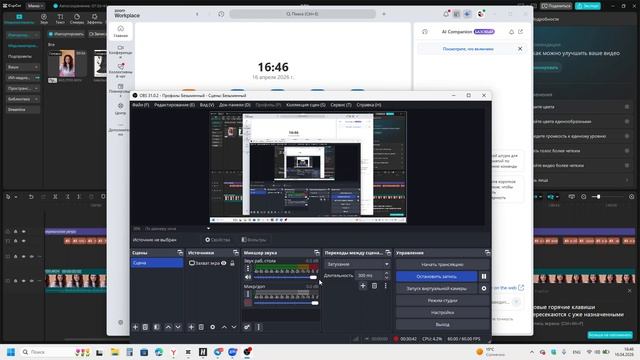Toggle lock on screen capture source
Viewport: 640px width, 360px height.
pos(232,263)
